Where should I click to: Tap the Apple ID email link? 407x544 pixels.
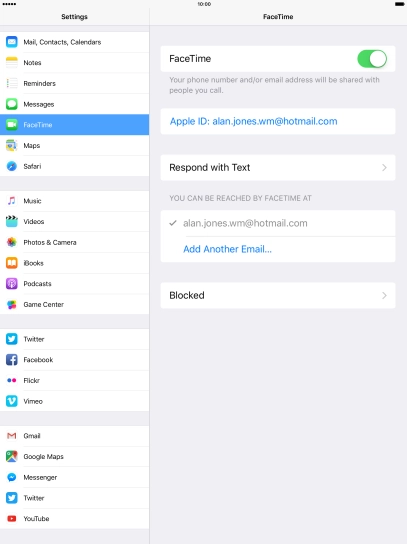point(253,121)
